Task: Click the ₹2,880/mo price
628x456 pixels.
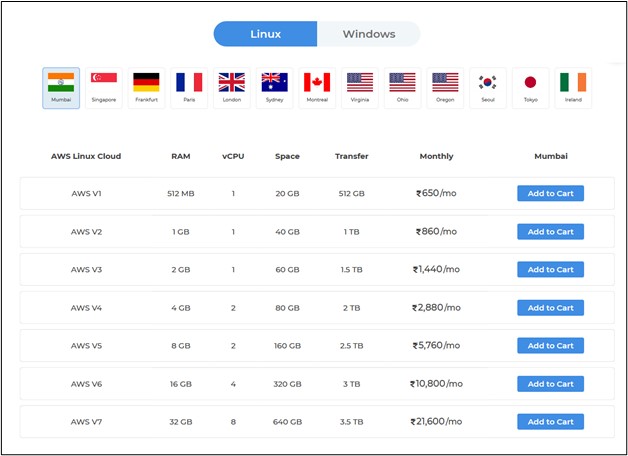Action: 436,307
